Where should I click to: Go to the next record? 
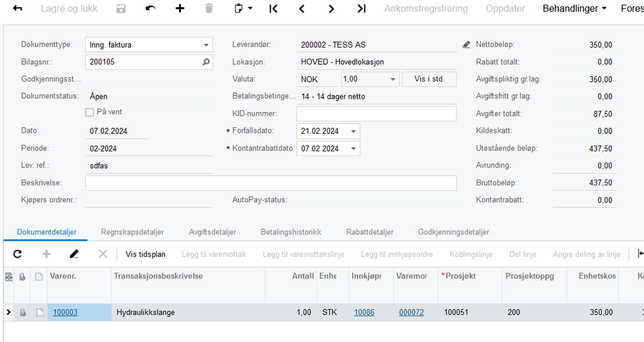tap(331, 8)
